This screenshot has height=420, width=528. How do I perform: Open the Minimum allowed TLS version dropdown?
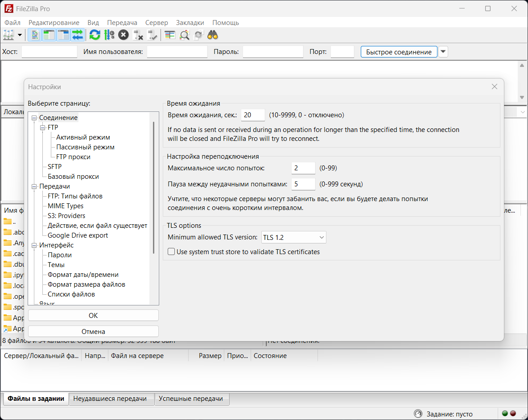[293, 237]
